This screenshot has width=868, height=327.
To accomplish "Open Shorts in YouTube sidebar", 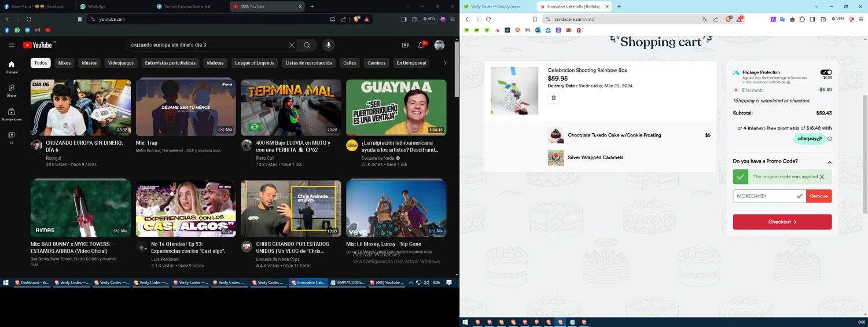I will pyautogui.click(x=11, y=90).
